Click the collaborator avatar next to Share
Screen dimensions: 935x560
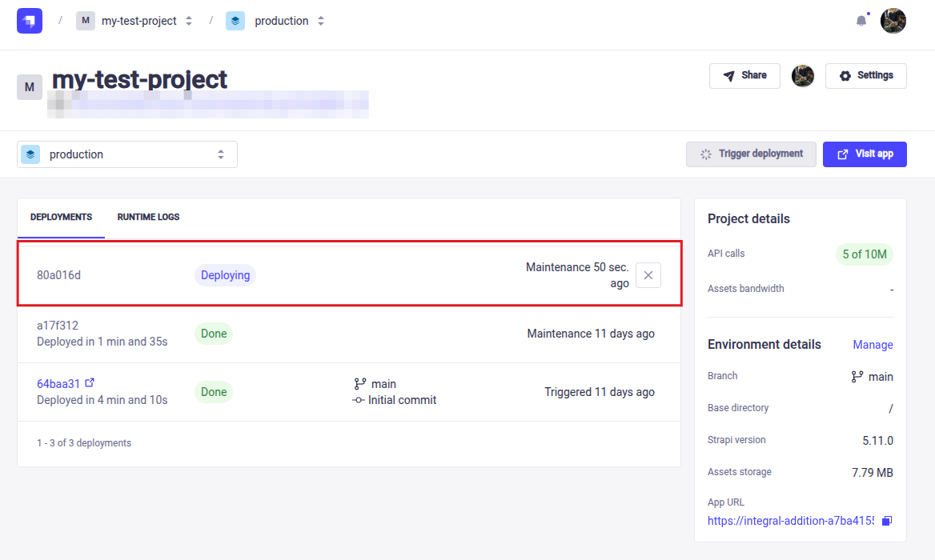[x=803, y=76]
